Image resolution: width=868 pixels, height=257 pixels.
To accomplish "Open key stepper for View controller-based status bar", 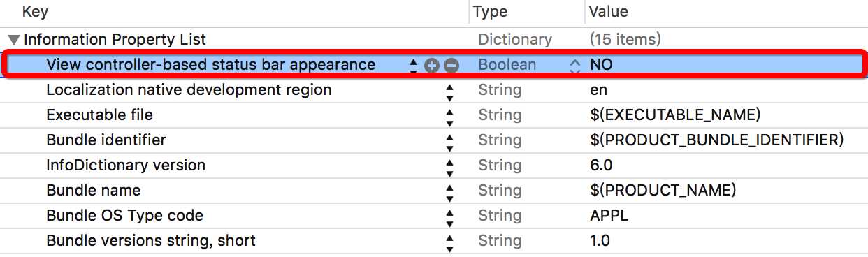I will (413, 66).
